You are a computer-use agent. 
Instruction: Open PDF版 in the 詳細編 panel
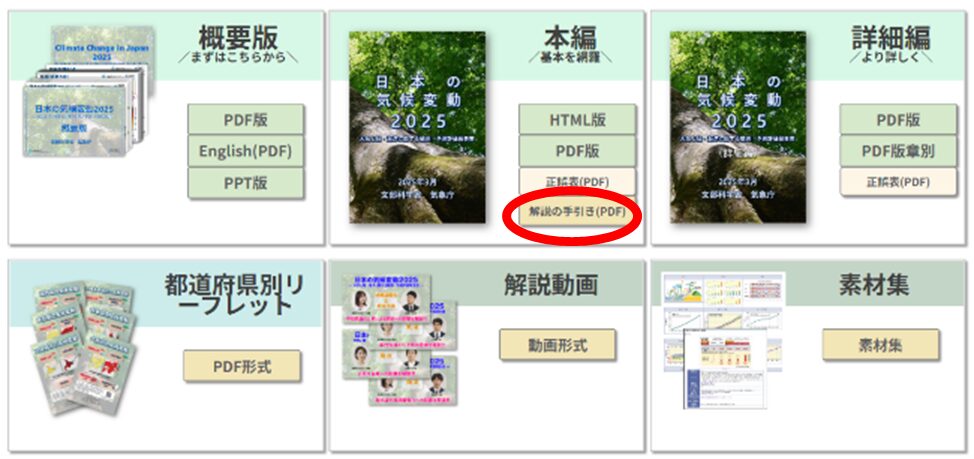(898, 119)
